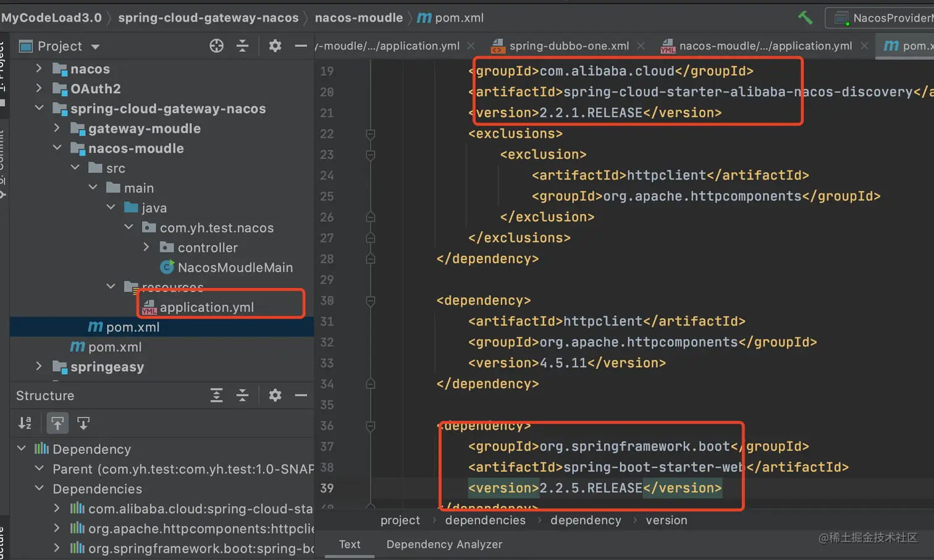Click the version breadcrumb below the editor

point(667,520)
